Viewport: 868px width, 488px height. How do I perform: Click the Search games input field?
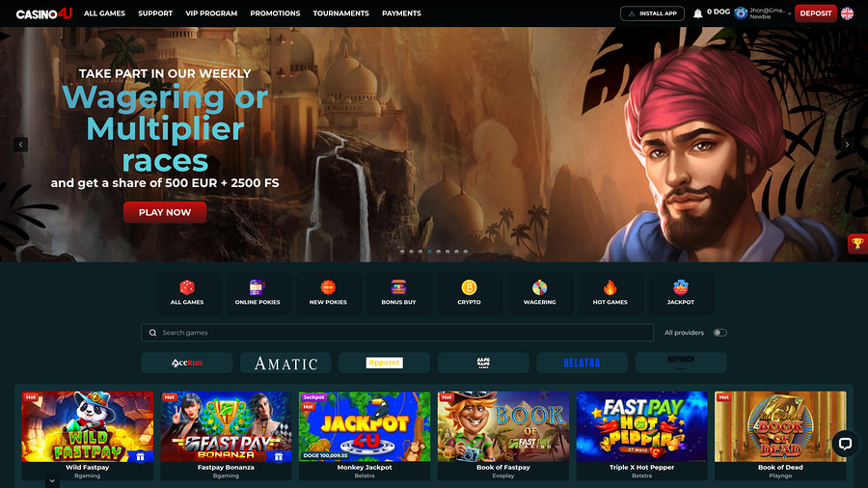[x=397, y=333]
